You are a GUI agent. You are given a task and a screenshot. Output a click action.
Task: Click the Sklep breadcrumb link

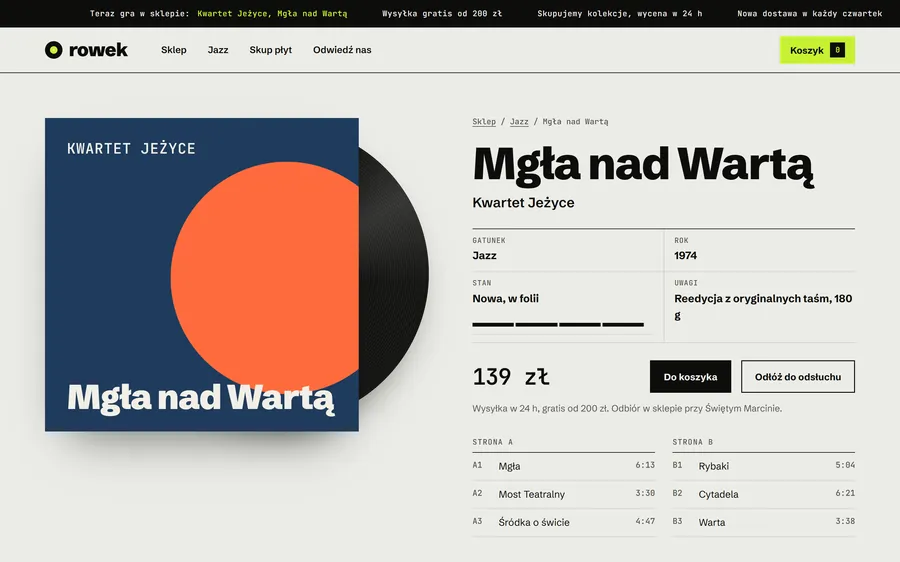[484, 122]
